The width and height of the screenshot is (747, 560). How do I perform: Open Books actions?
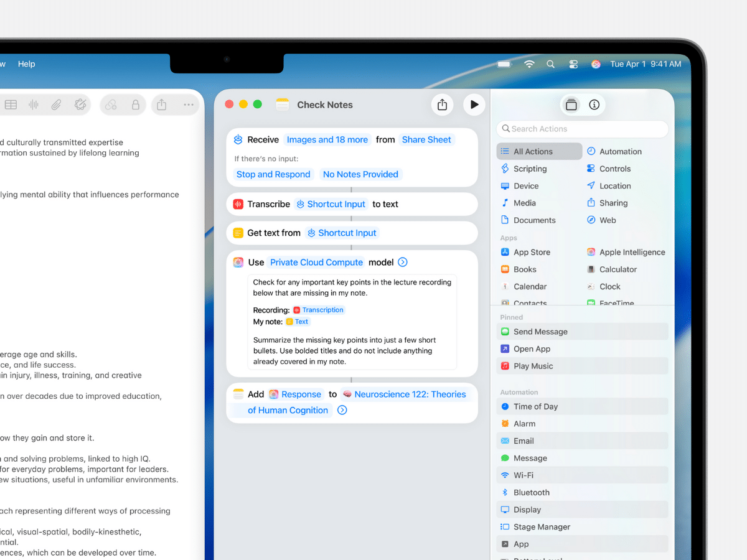pos(519,269)
